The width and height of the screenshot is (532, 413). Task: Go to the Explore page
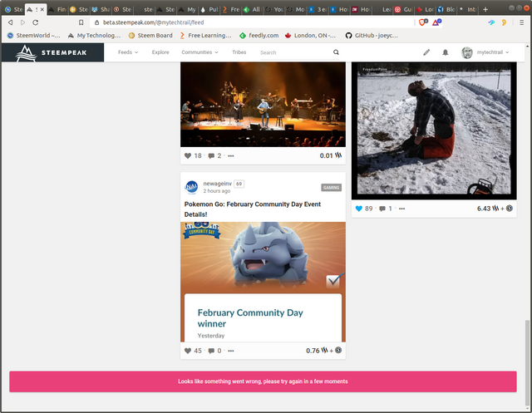pos(160,52)
